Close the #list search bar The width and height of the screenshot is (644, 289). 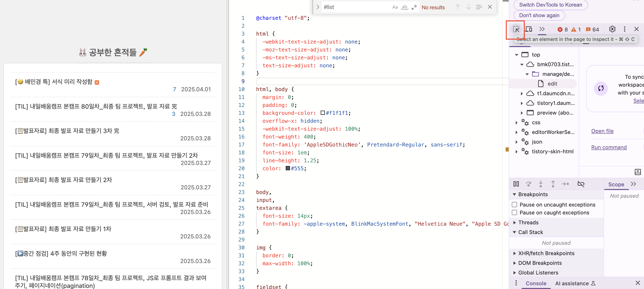click(x=490, y=7)
